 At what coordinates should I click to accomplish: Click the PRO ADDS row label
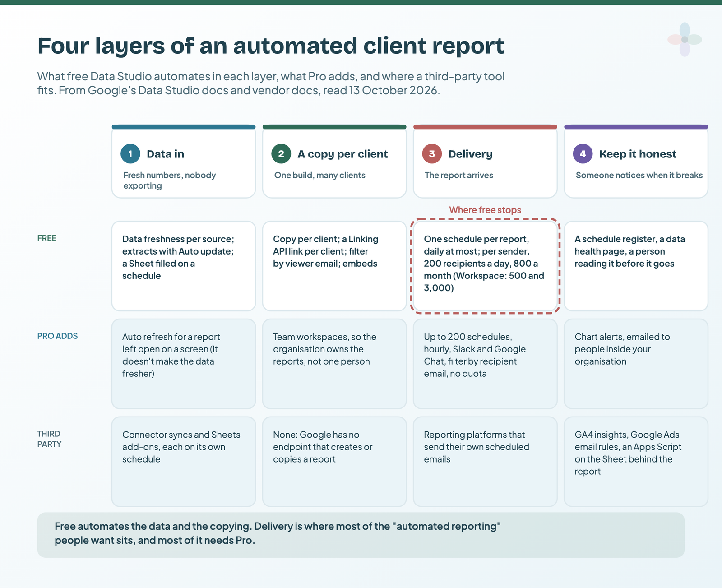coord(57,336)
